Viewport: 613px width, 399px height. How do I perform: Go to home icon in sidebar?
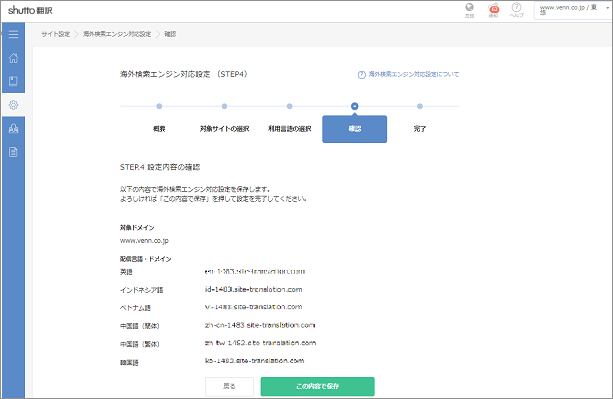(x=13, y=58)
